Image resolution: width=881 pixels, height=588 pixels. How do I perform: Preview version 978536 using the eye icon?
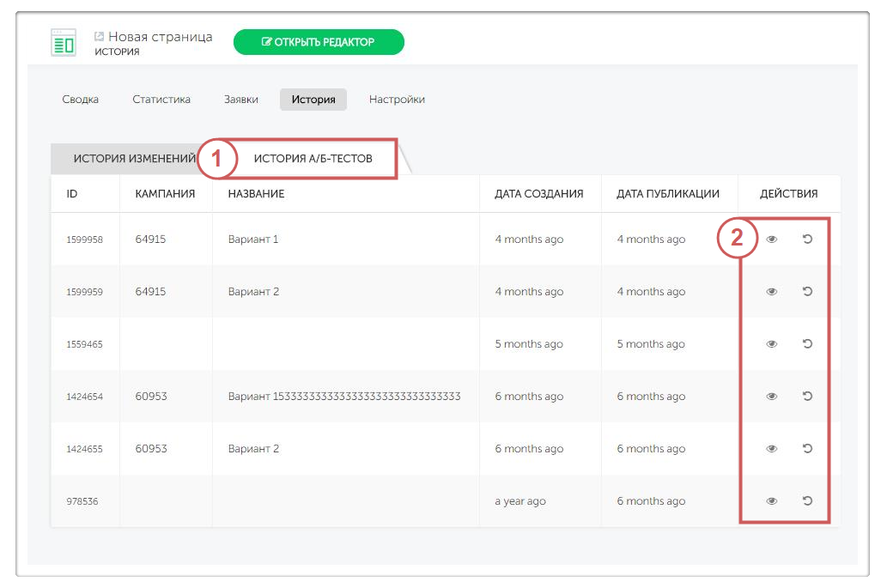tap(771, 501)
